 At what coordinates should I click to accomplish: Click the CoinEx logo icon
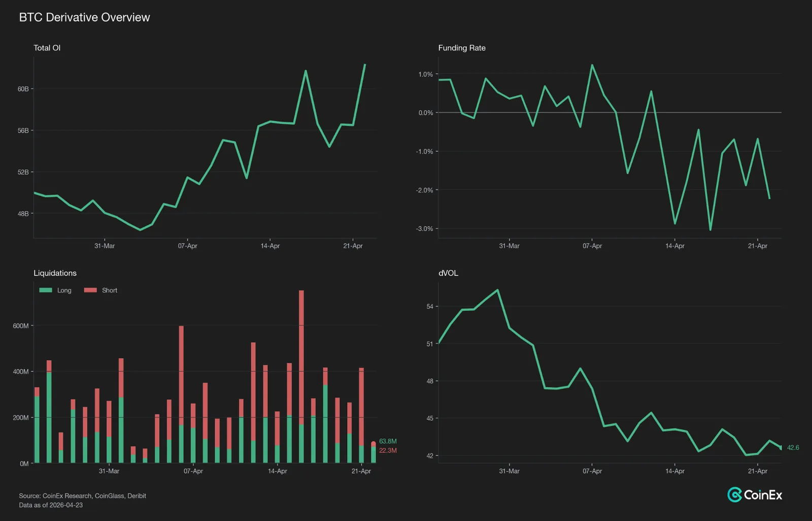pos(734,495)
